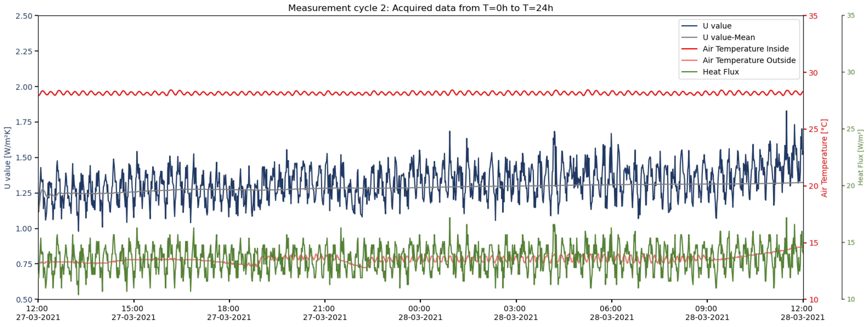Click the 'U value' legend entry

[x=717, y=26]
